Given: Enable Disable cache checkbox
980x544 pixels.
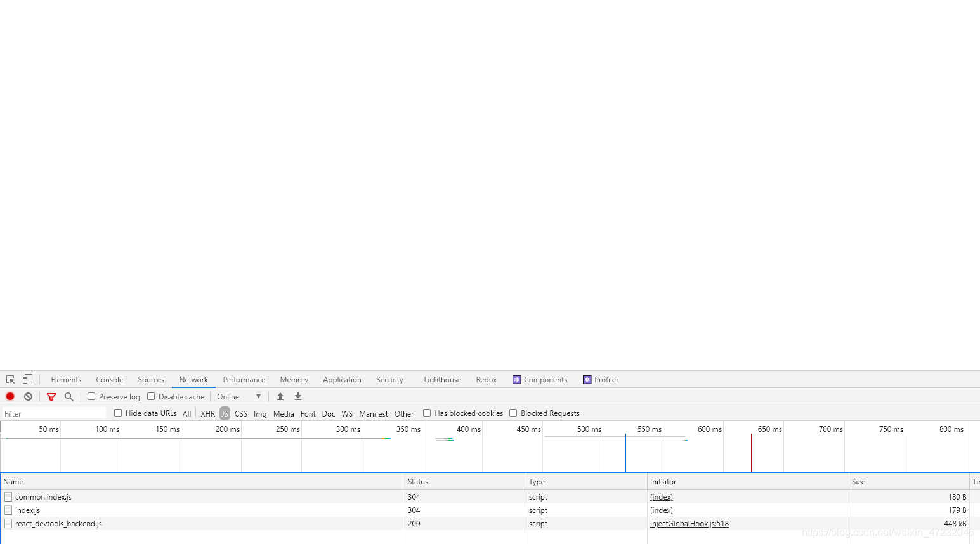Looking at the screenshot, I should click(151, 396).
